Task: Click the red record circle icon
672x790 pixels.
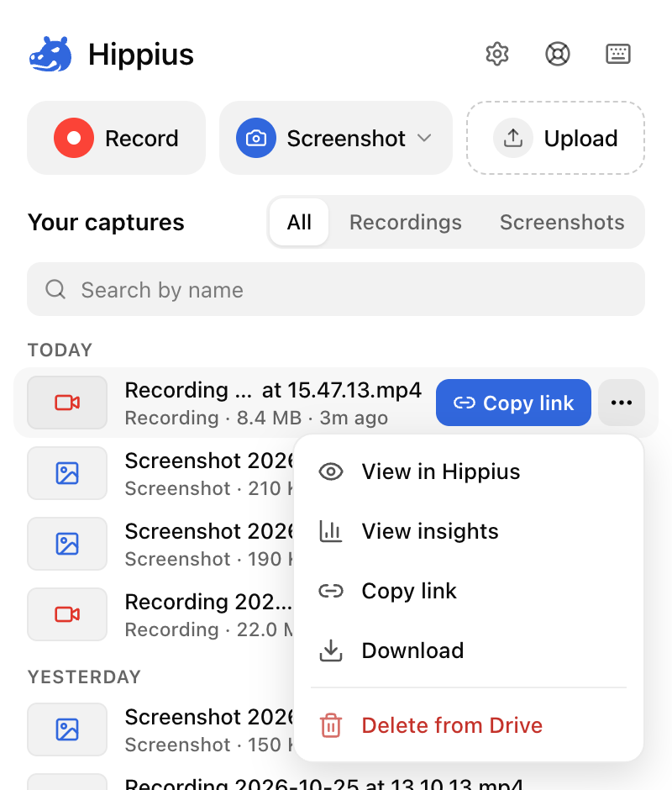Action: tap(74, 138)
